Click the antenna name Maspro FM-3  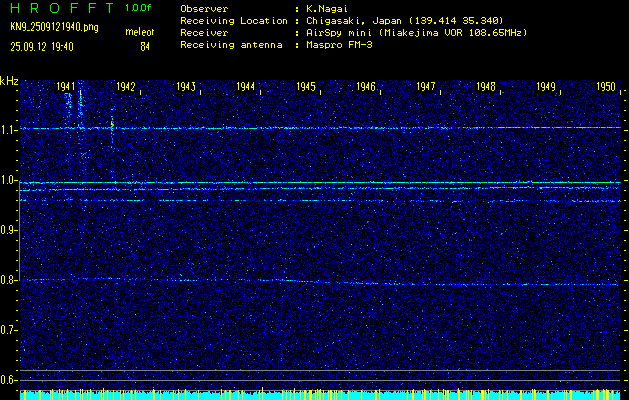click(x=339, y=45)
